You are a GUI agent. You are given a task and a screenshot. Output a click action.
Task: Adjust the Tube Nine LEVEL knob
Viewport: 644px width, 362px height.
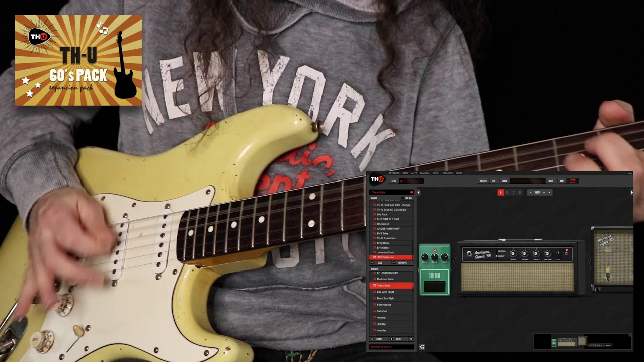click(444, 257)
